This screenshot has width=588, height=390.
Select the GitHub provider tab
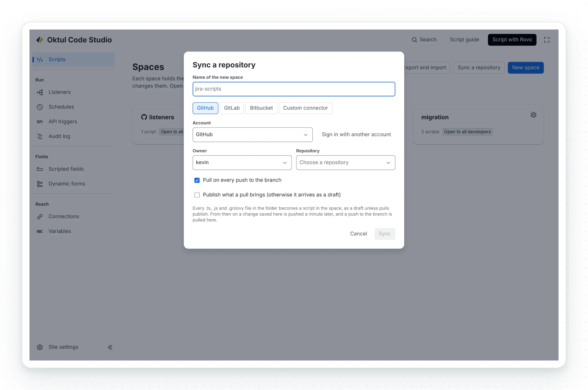pos(205,108)
